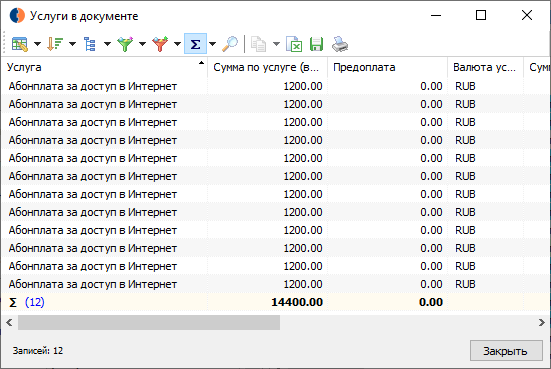Expand dropdown arrow next to sort icon

click(x=72, y=44)
